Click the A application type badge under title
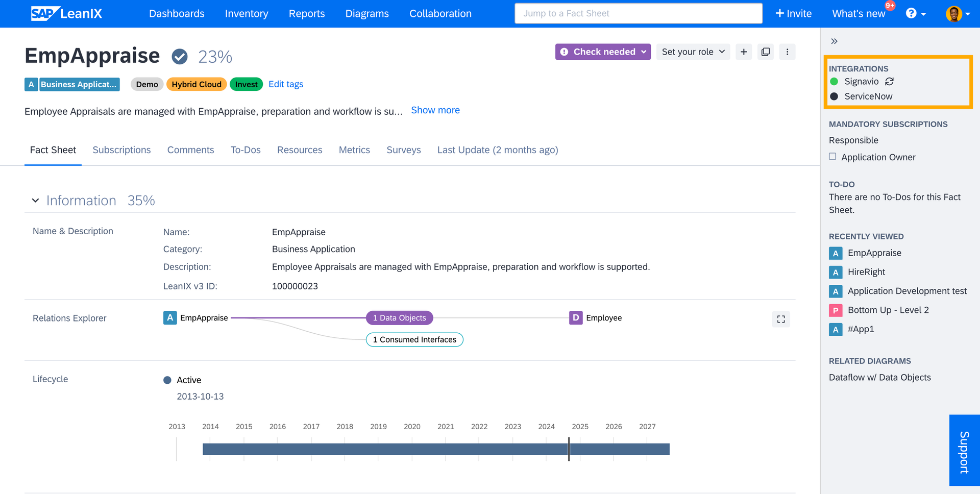Viewport: 980px width, 494px height. (x=31, y=85)
